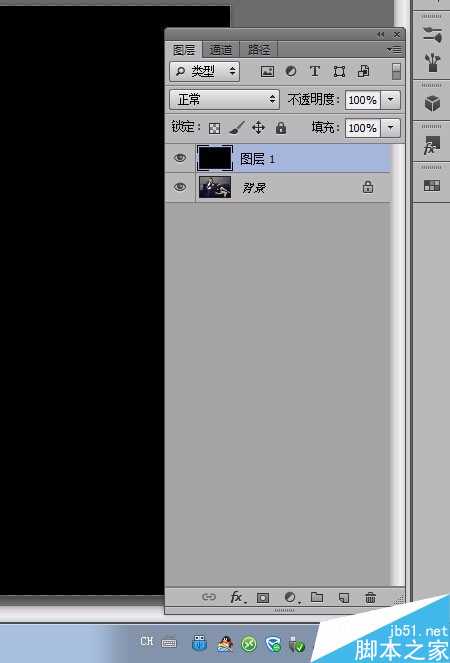Hide 图层 1 using its eye icon
Viewport: 450px width, 663px height.
point(180,158)
